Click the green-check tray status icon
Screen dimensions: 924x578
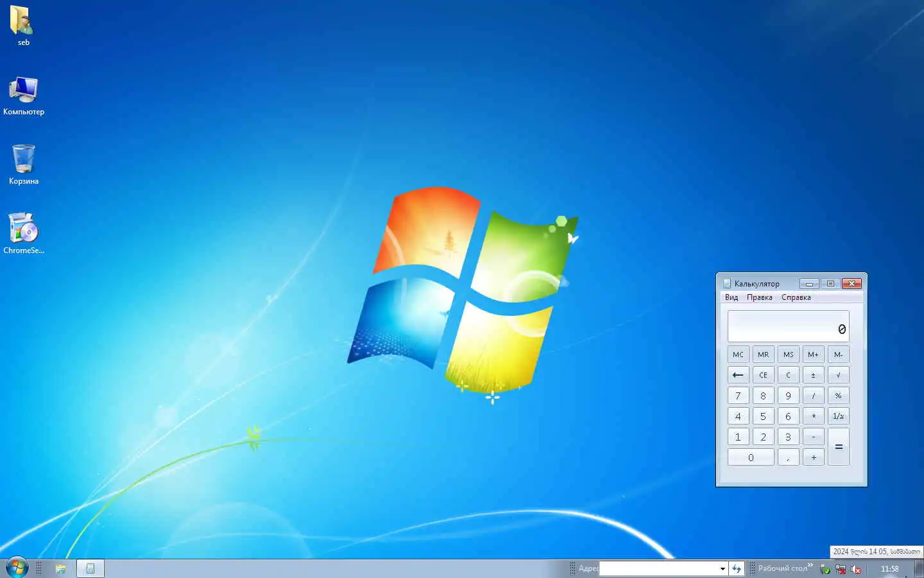coord(826,569)
